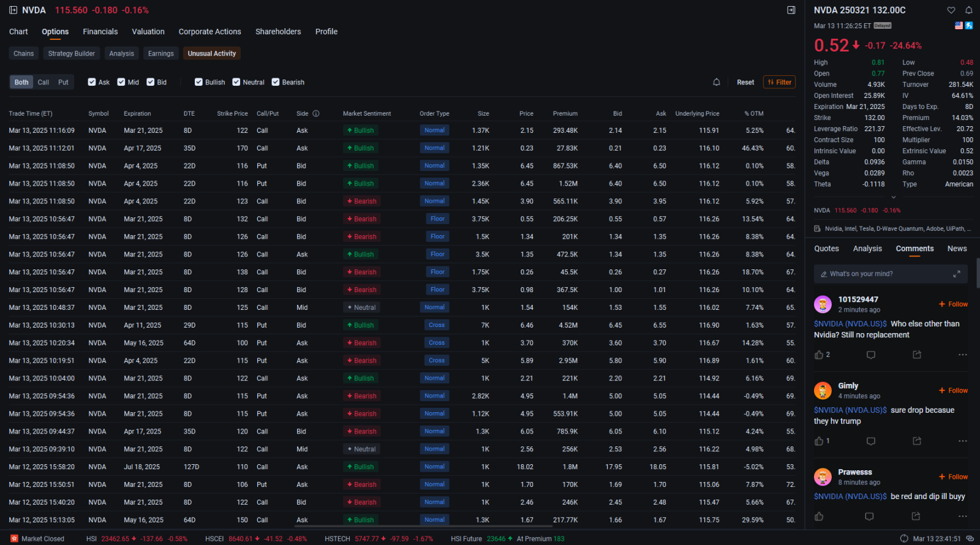980x545 pixels.
Task: Click the connection status icon at bottom right
Action: click(x=970, y=539)
